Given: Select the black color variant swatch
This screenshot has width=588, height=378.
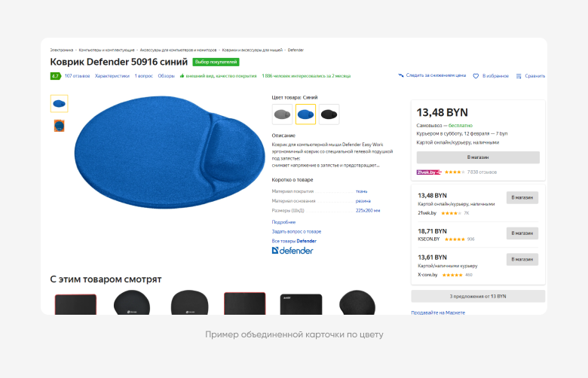Looking at the screenshot, I should [329, 114].
